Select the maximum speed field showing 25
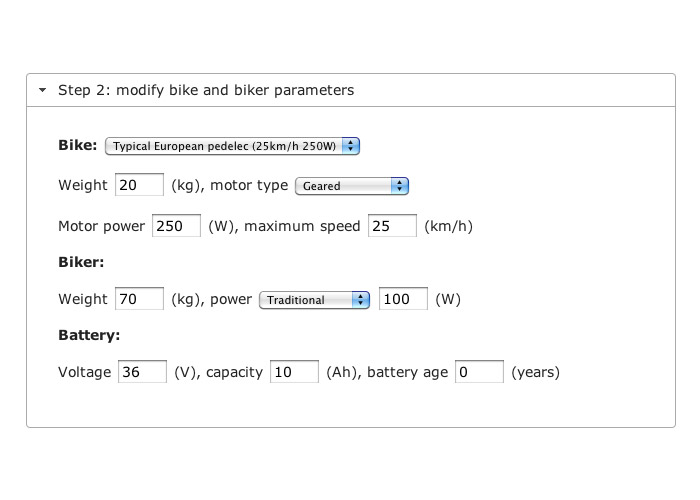The height and width of the screenshot is (500, 700). tap(392, 226)
